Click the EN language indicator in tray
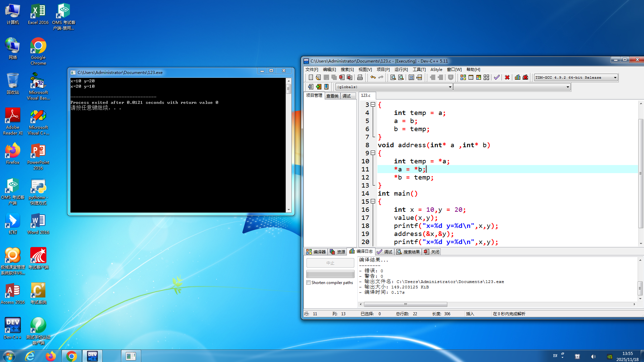Viewport: 644px width, 362px height. (x=555, y=356)
